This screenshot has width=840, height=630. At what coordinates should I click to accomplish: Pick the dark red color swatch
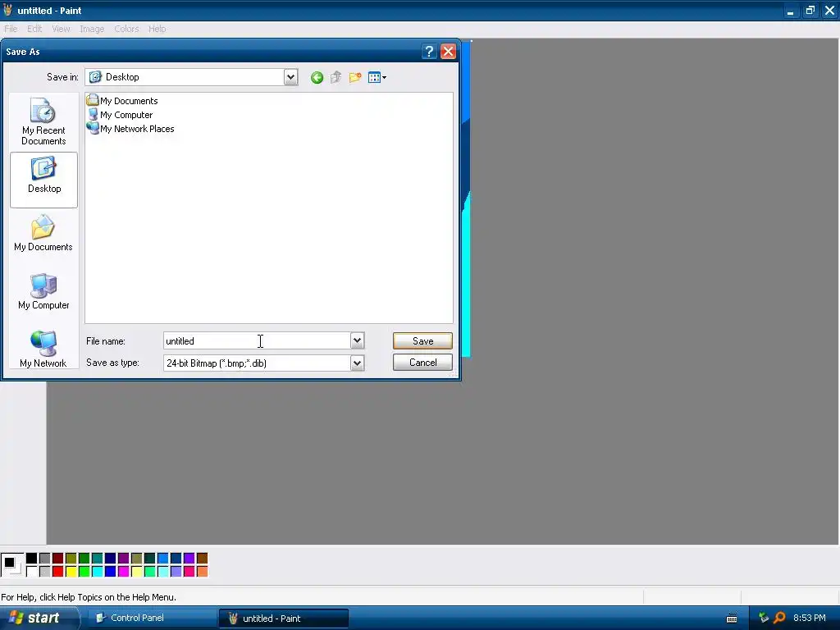coord(58,558)
